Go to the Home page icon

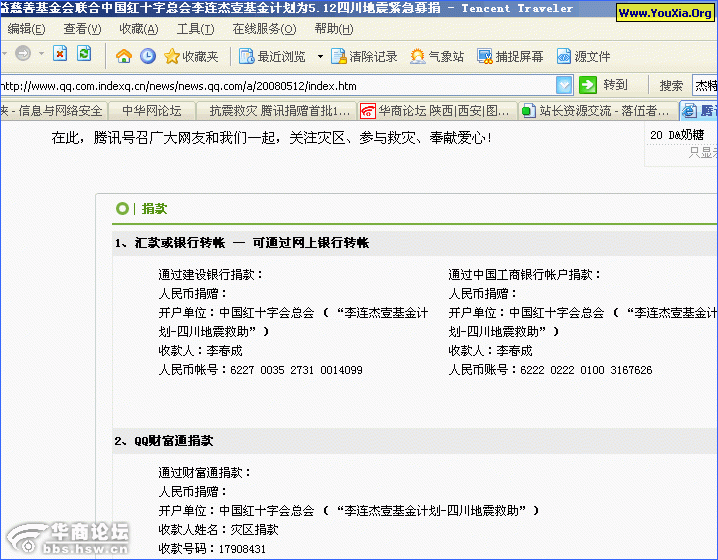(x=126, y=56)
